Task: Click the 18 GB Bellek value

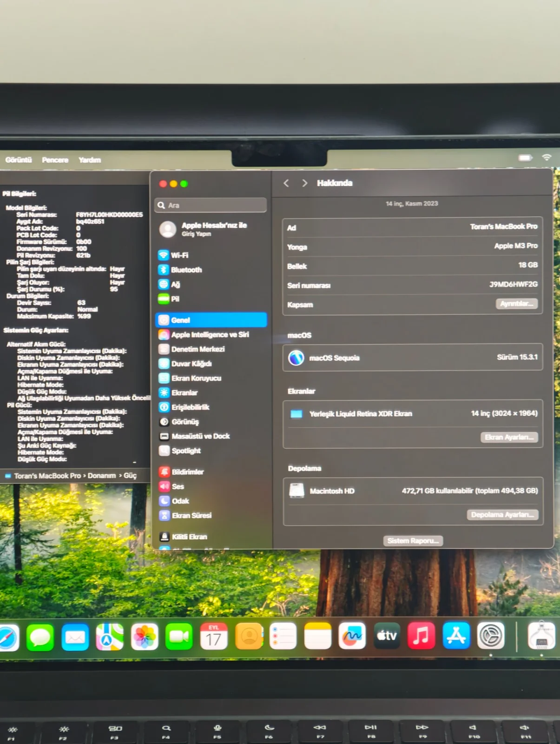Action: pyautogui.click(x=528, y=265)
